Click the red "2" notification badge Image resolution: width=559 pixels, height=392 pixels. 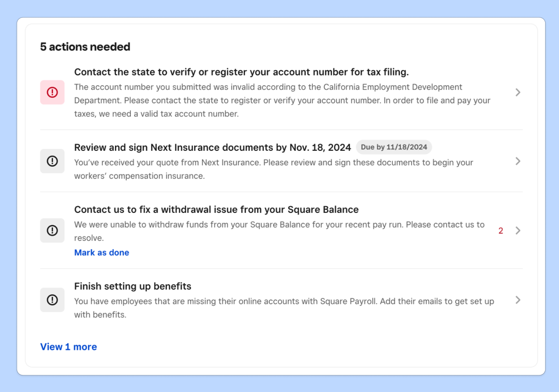pyautogui.click(x=500, y=230)
